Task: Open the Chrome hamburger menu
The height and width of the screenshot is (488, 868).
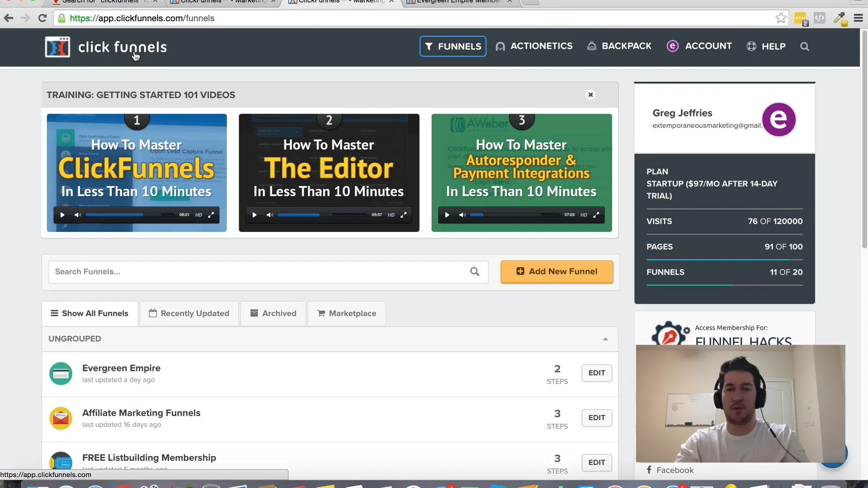Action: (858, 18)
